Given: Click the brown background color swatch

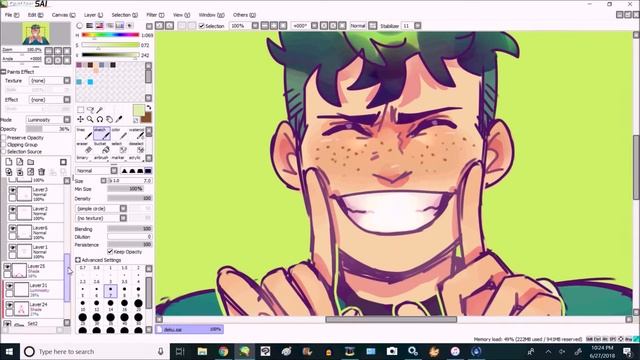Looking at the screenshot, I should pyautogui.click(x=147, y=118).
